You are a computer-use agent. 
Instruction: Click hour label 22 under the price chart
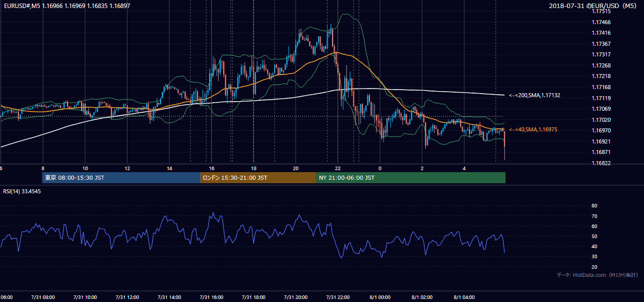coord(338,168)
